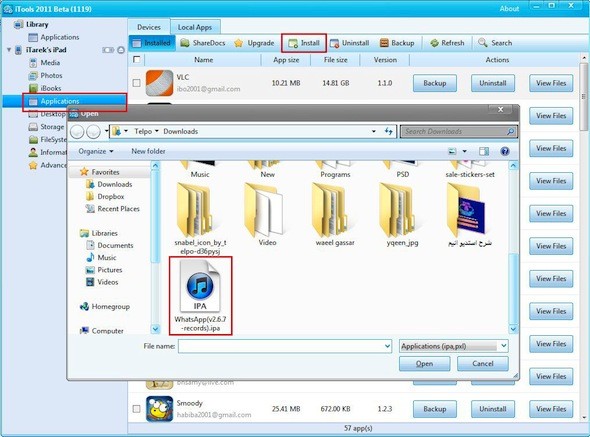Image resolution: width=590 pixels, height=437 pixels.
Task: Open the Video folder
Action: 267,215
